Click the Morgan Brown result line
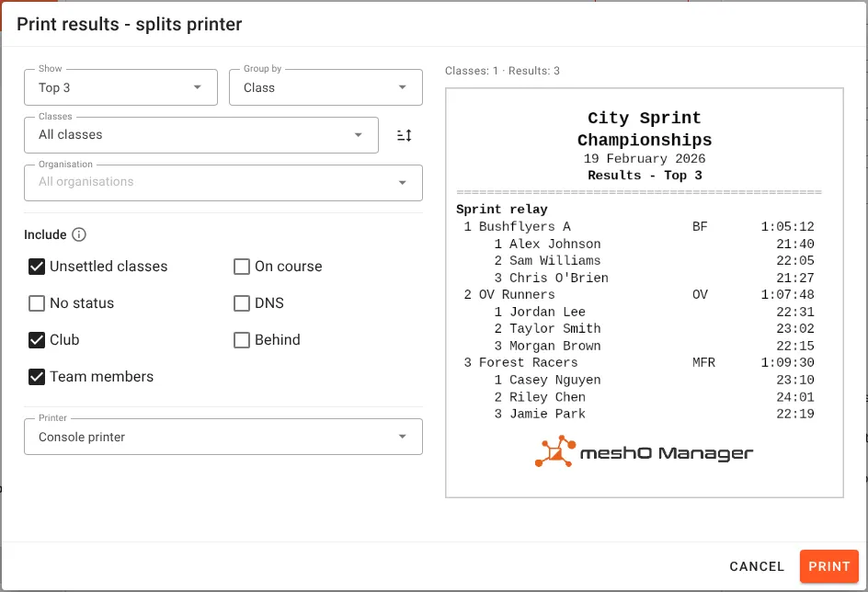This screenshot has height=592, width=868. coord(655,346)
